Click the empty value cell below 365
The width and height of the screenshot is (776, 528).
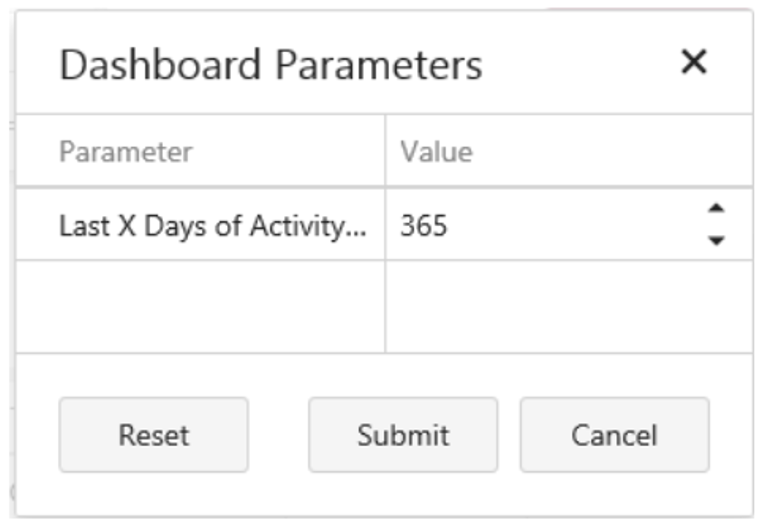(568, 307)
